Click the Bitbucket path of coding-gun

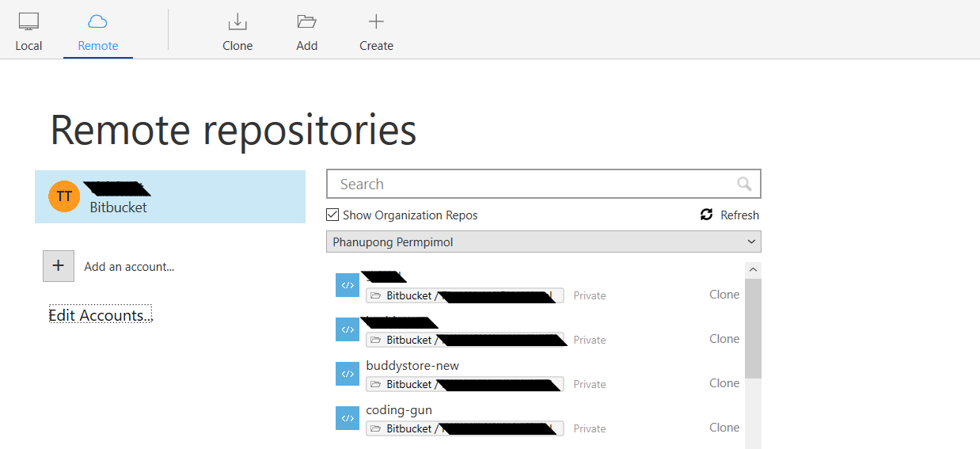point(465,428)
